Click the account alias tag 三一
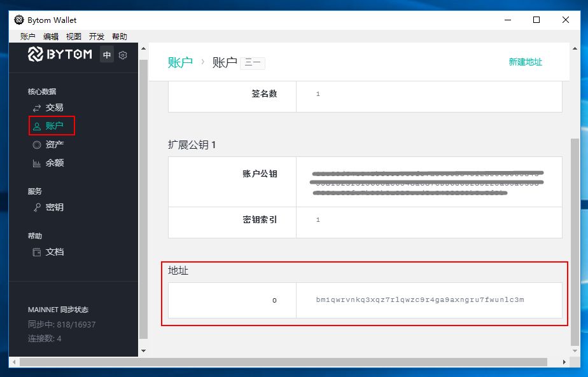Screen dimensions: 588x377 (x=253, y=63)
